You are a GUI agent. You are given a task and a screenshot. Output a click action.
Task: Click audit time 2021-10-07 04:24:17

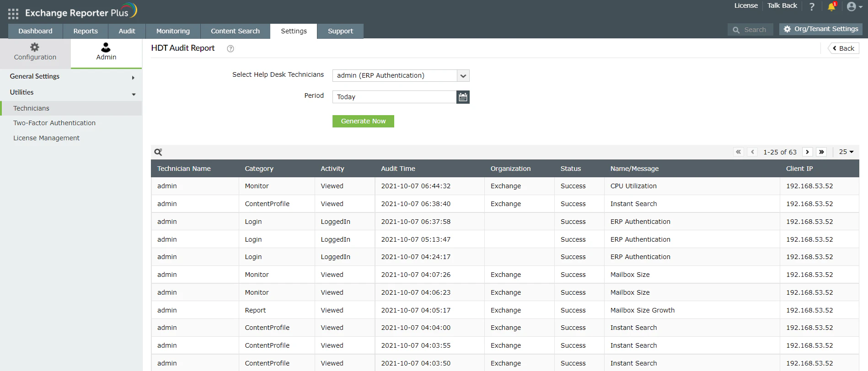point(416,257)
